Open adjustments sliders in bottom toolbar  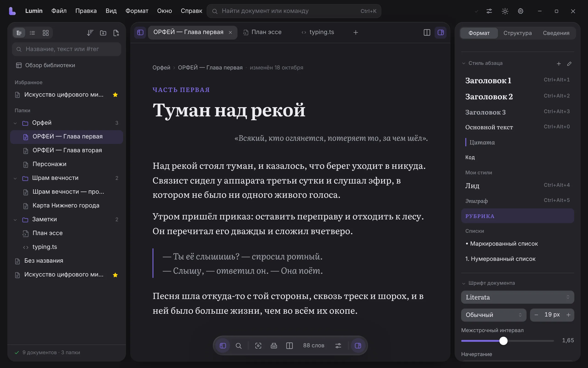pos(338,346)
